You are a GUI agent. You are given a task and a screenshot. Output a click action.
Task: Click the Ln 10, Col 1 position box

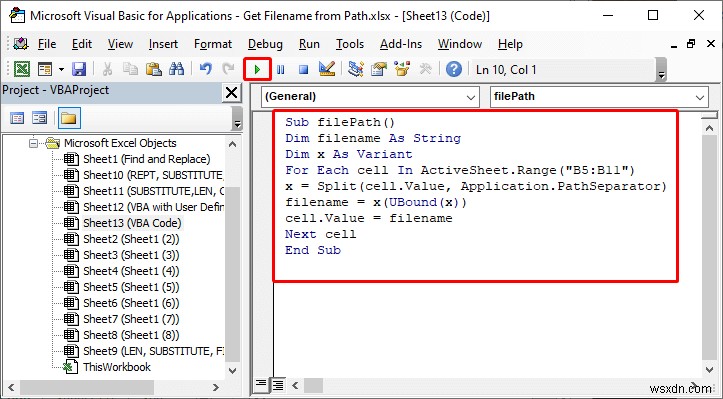tap(562, 70)
